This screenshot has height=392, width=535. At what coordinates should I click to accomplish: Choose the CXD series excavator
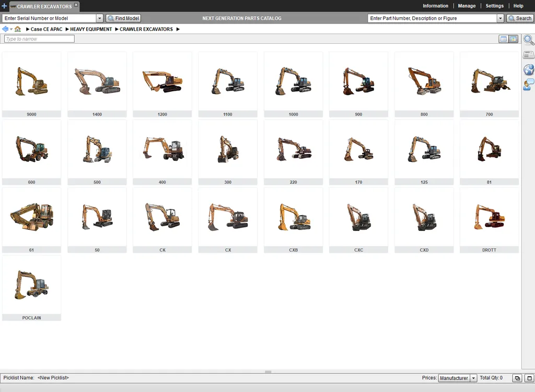(x=424, y=220)
